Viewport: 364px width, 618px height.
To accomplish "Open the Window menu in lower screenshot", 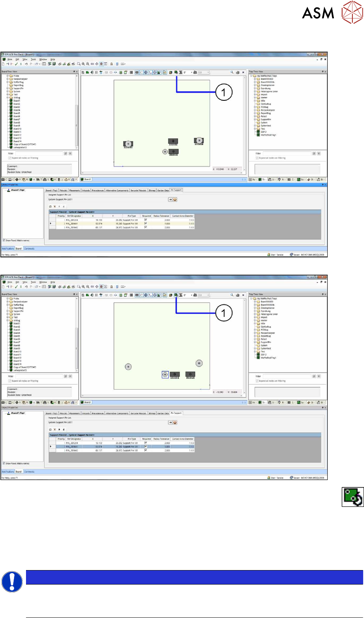I will (x=43, y=282).
